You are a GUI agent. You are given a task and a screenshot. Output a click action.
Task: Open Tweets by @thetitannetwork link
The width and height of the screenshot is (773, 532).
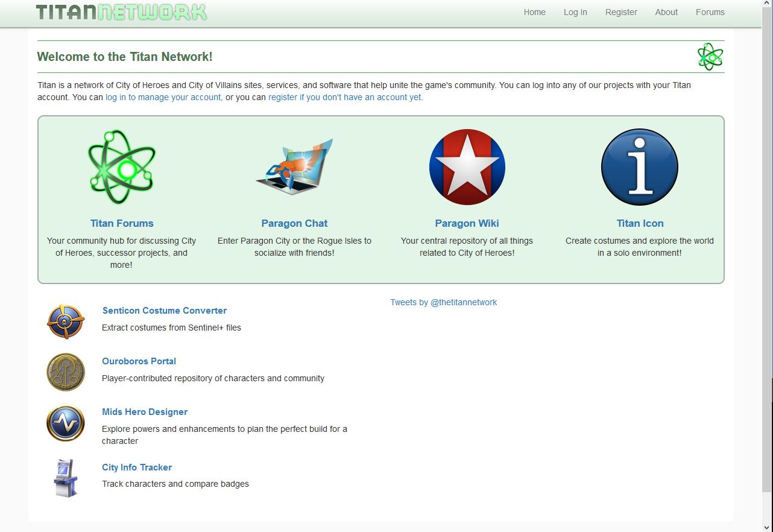pos(443,302)
